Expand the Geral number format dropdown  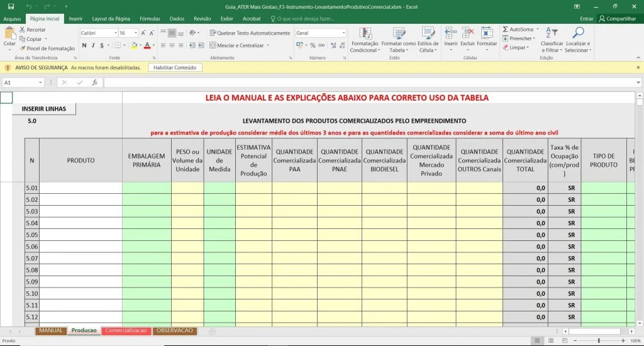343,33
